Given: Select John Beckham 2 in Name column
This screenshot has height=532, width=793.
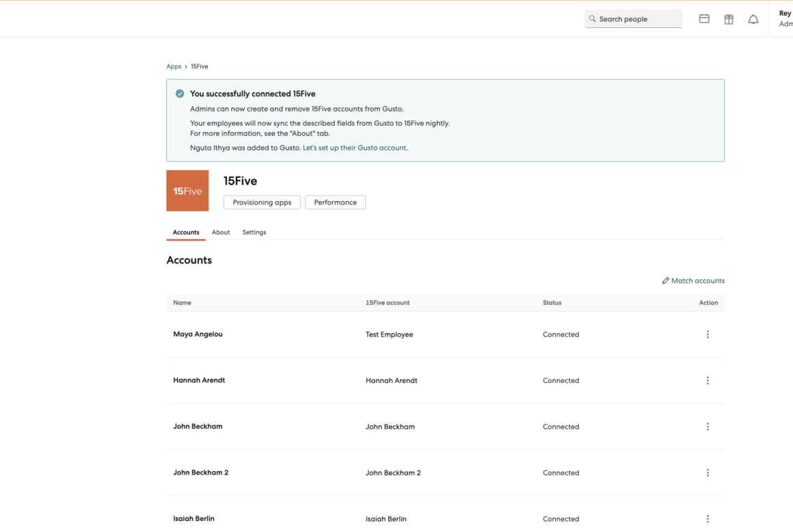Looking at the screenshot, I should tap(201, 473).
